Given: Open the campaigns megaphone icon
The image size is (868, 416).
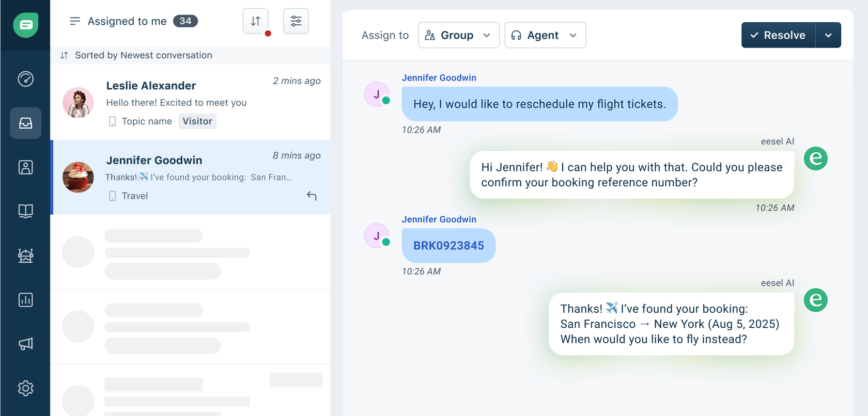Looking at the screenshot, I should [x=25, y=344].
